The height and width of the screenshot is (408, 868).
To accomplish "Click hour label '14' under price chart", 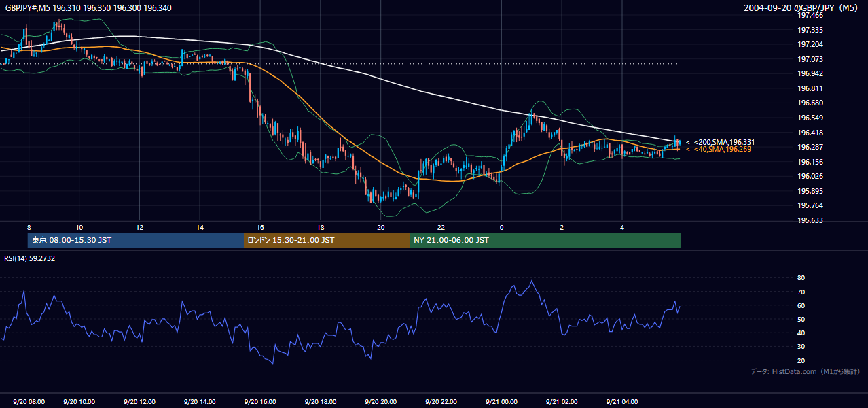I will click(200, 227).
